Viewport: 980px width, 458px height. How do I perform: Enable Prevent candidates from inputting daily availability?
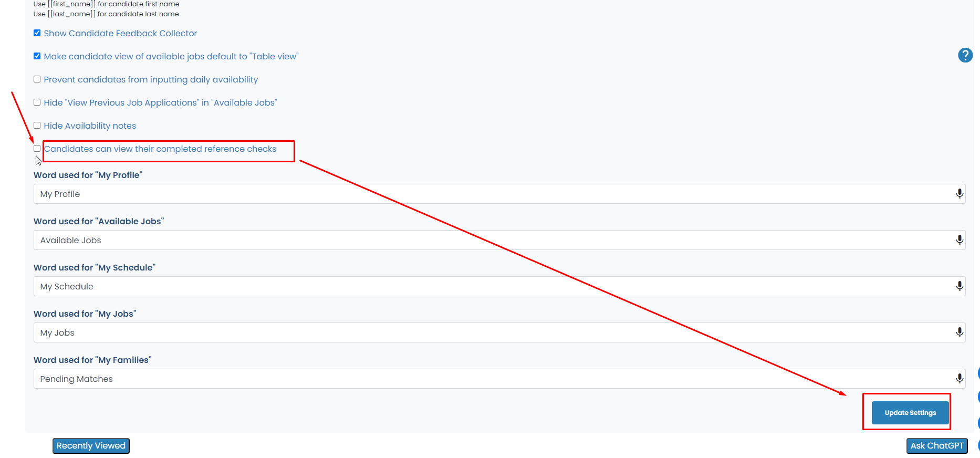click(37, 79)
